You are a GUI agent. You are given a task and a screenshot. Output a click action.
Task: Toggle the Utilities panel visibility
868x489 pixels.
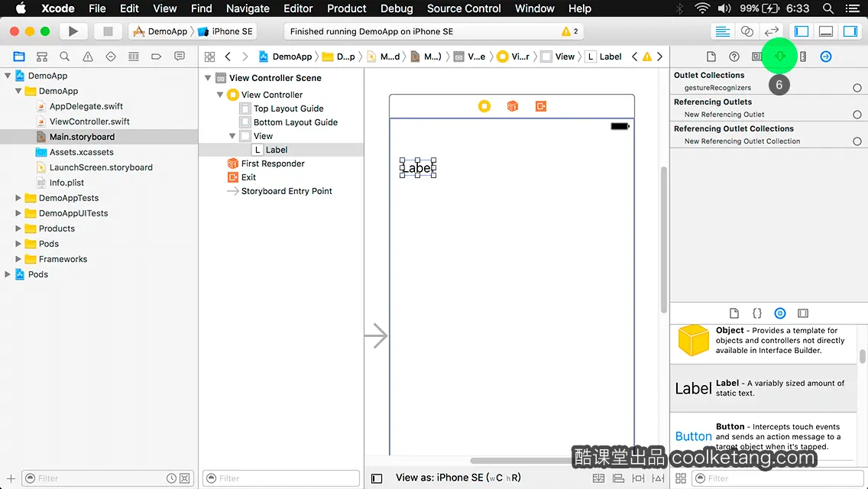point(850,31)
